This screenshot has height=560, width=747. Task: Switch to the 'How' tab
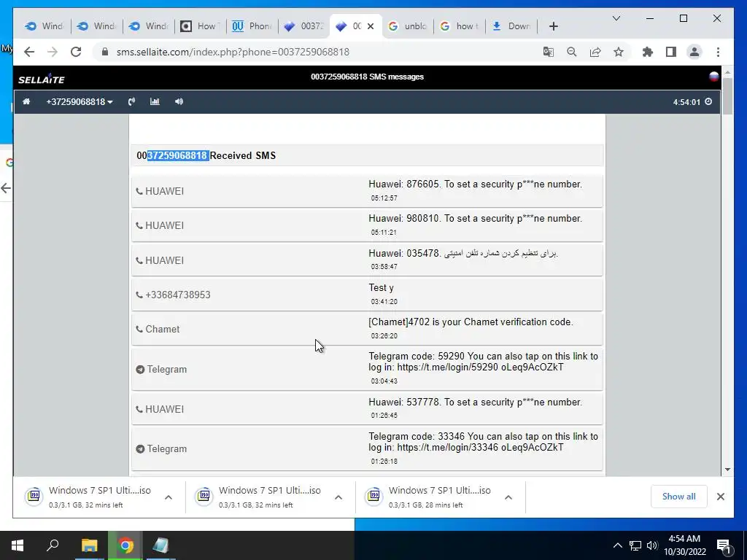point(200,26)
